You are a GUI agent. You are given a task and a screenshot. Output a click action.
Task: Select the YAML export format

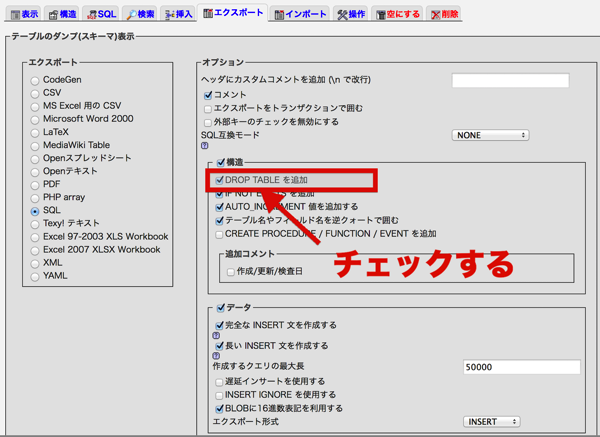coord(35,277)
